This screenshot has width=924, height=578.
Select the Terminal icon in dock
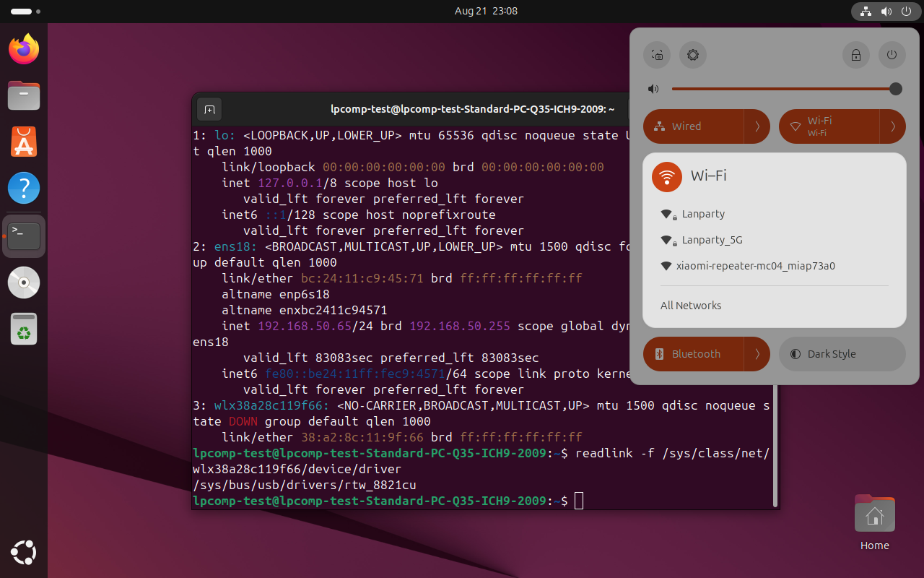point(24,236)
